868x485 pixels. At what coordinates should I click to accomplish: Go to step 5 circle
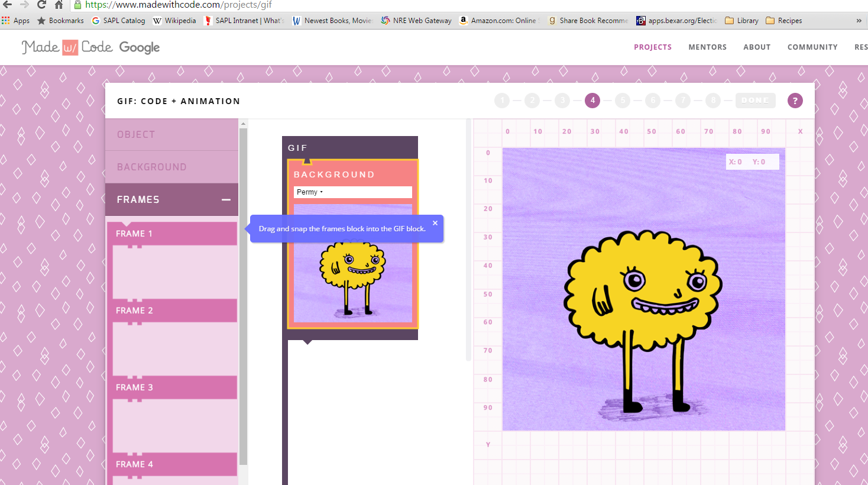[x=623, y=101]
